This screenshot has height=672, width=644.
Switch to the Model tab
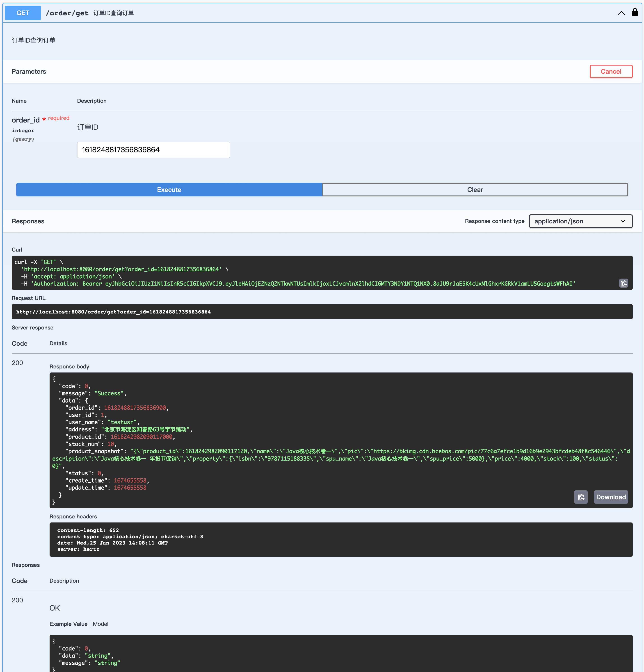100,624
